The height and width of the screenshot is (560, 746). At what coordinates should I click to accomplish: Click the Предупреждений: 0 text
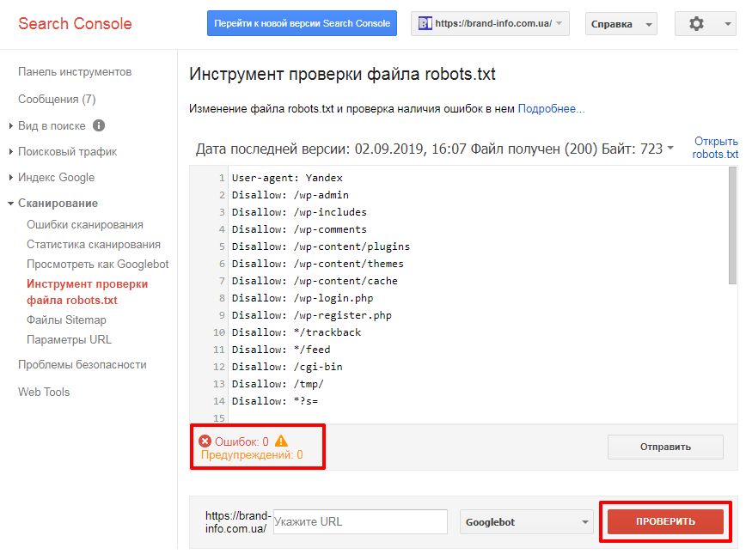click(x=252, y=455)
